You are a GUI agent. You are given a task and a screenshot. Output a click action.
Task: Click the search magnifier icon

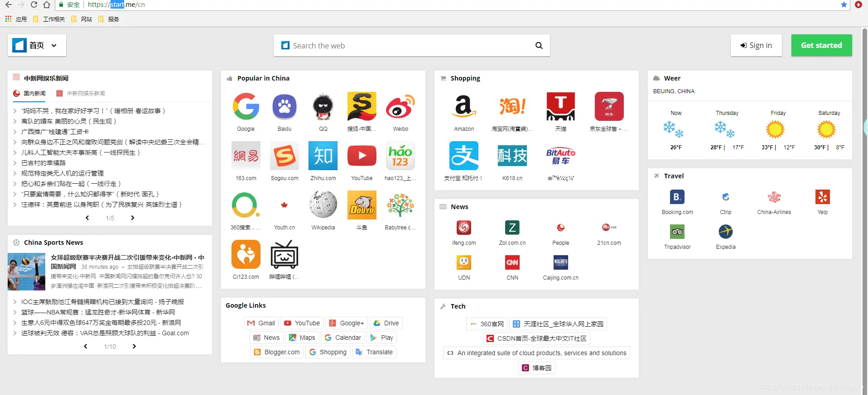(539, 45)
